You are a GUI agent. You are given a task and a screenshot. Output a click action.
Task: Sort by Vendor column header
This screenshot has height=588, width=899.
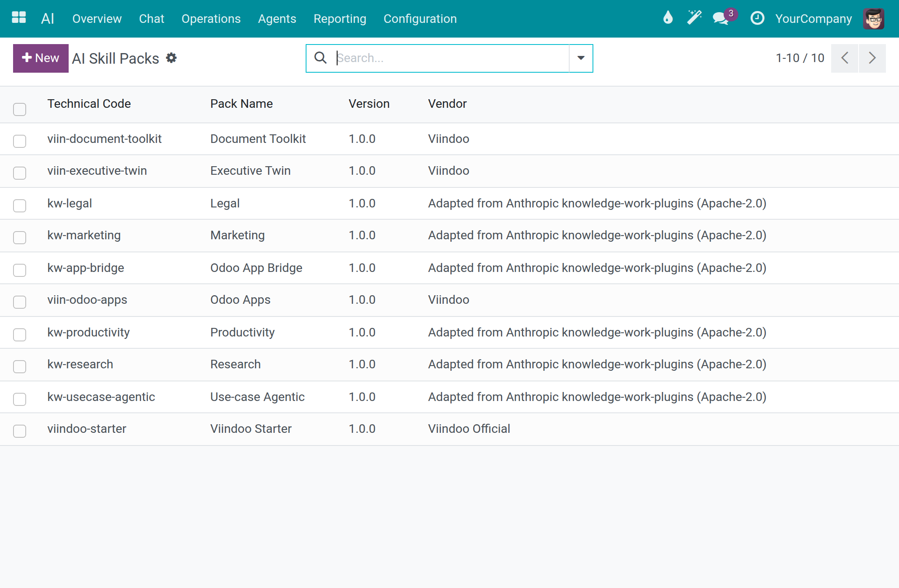pyautogui.click(x=447, y=104)
